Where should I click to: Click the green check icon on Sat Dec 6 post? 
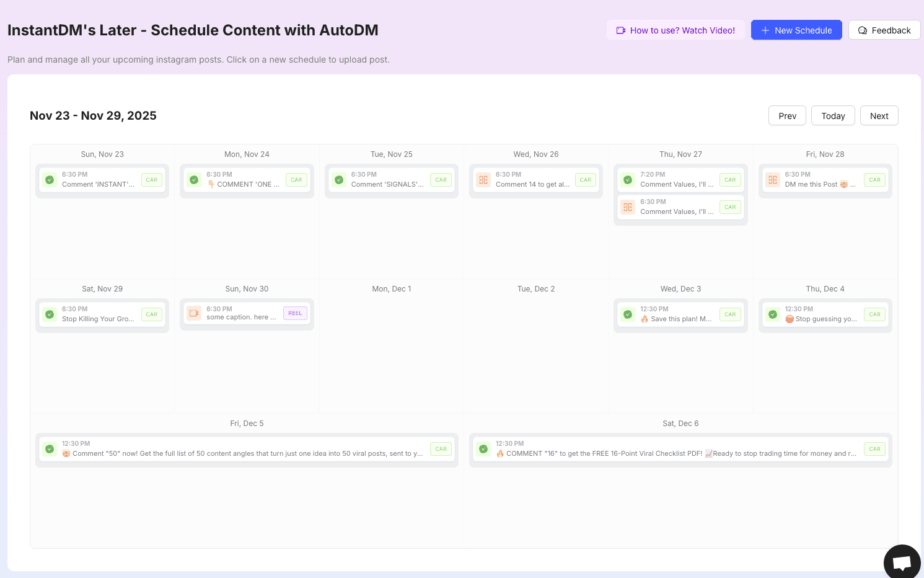pyautogui.click(x=483, y=448)
